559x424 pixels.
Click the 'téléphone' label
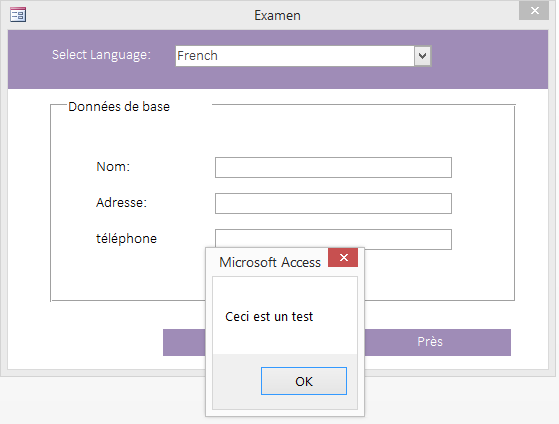click(126, 239)
